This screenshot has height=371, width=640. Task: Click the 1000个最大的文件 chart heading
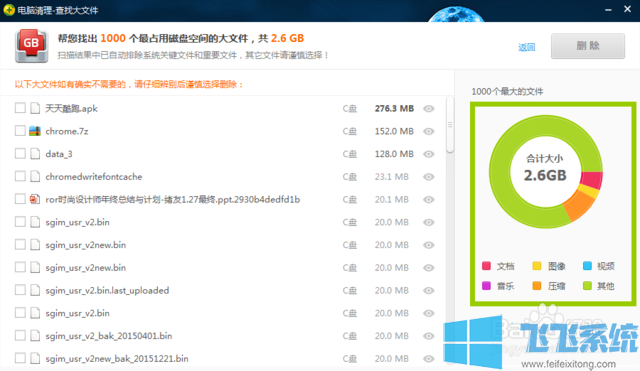click(507, 91)
